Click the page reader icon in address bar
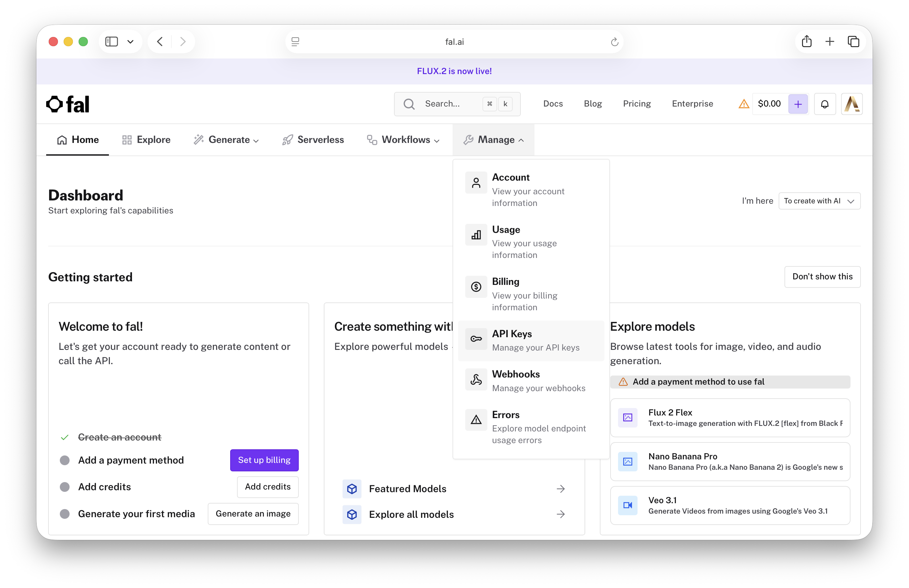The image size is (909, 588). (x=295, y=42)
